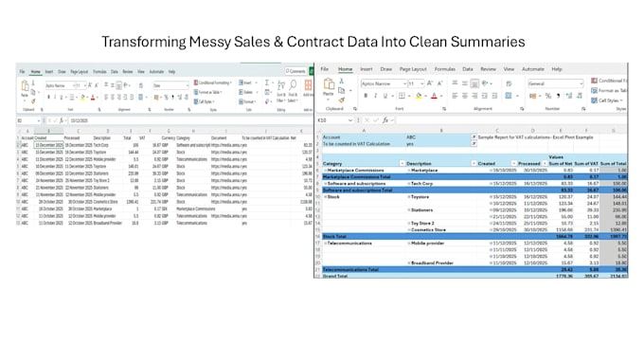
Task: Open Description pivot filter dropdown
Action: click(474, 163)
